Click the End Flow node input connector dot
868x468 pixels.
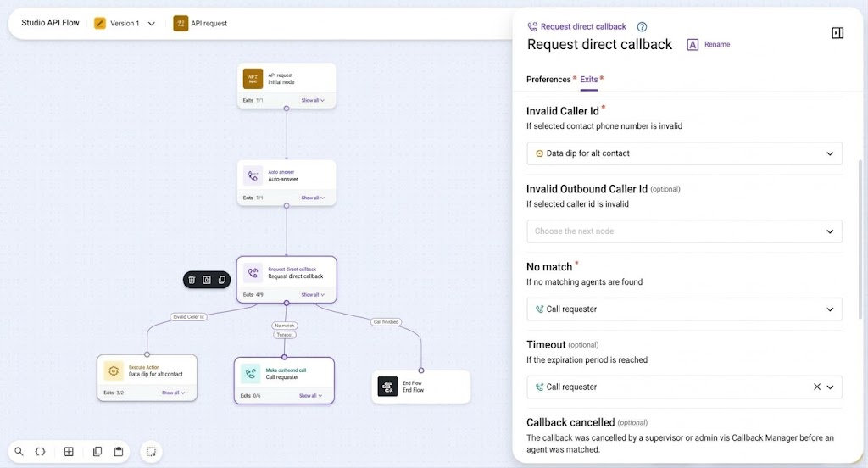[x=421, y=370]
